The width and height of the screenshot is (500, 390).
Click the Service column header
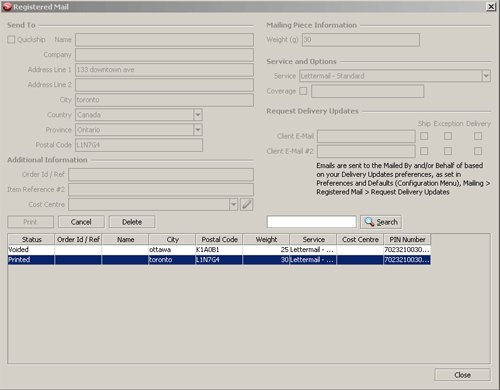coord(313,239)
